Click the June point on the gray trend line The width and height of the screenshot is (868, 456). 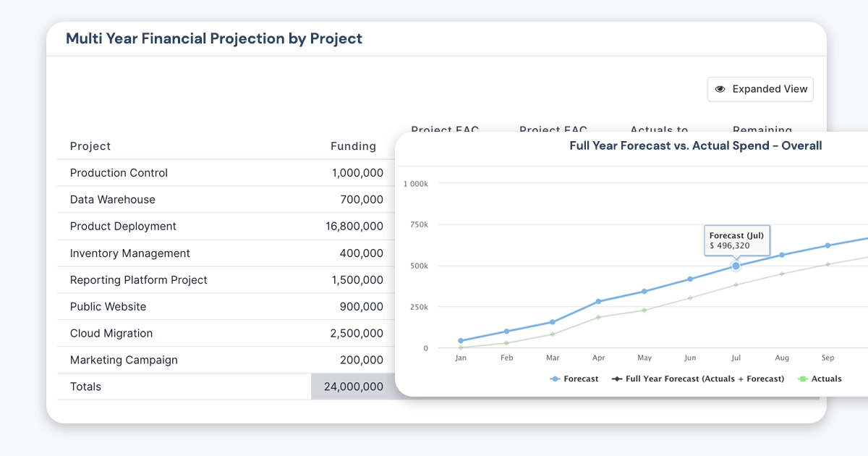690,296
